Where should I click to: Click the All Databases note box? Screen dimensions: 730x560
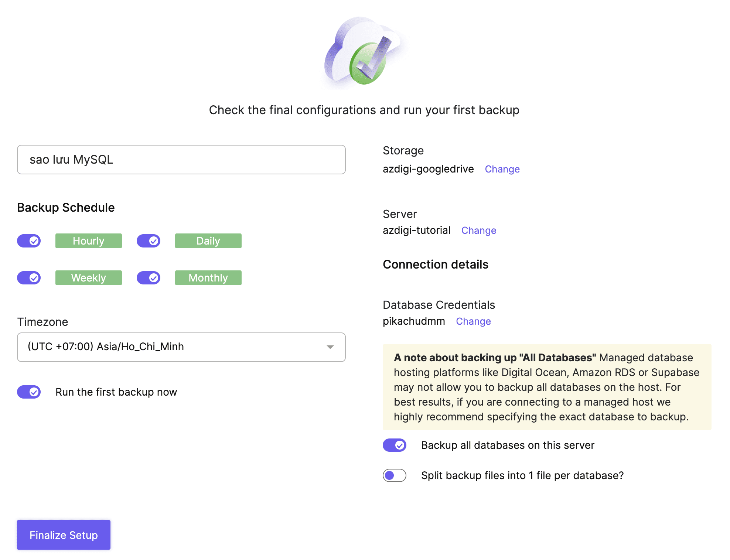coord(547,387)
